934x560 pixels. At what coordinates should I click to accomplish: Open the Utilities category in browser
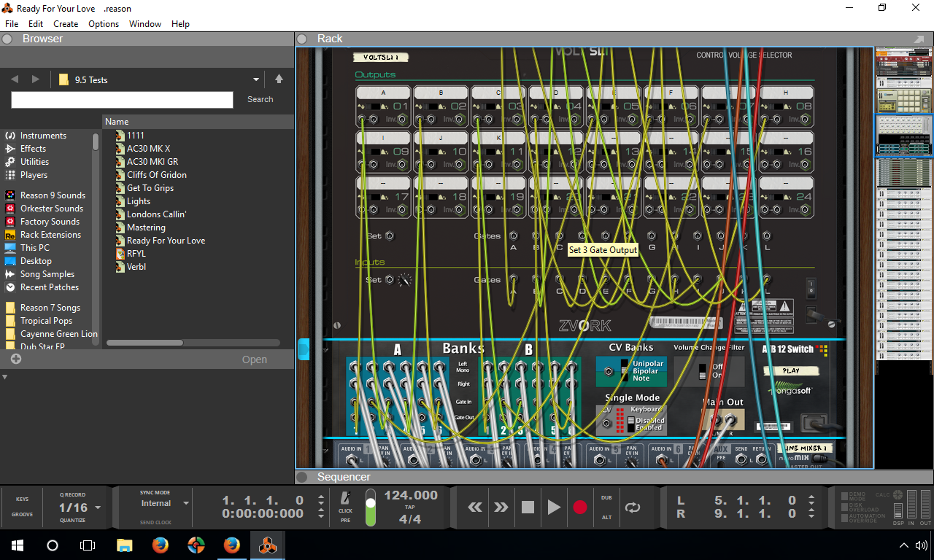point(27,162)
